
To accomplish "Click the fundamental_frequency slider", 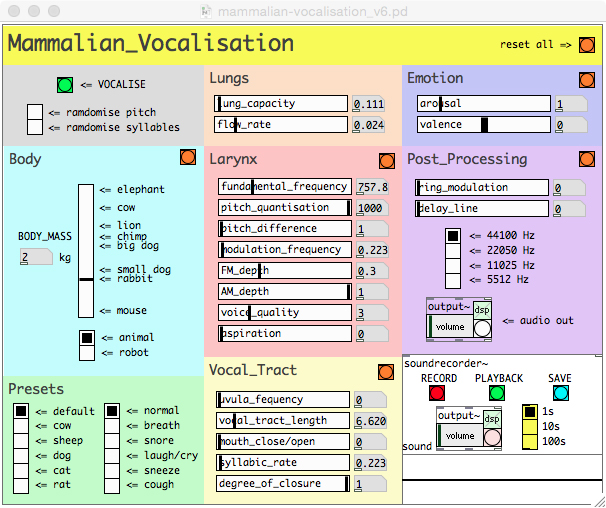I will pyautogui.click(x=285, y=186).
